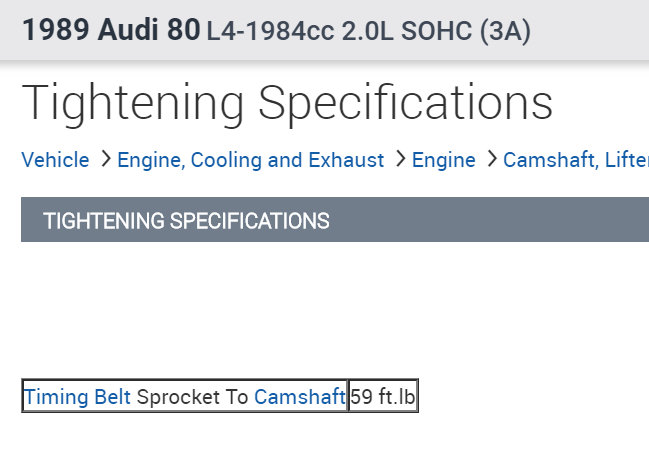Follow the Timing Belt link in table

pos(77,397)
